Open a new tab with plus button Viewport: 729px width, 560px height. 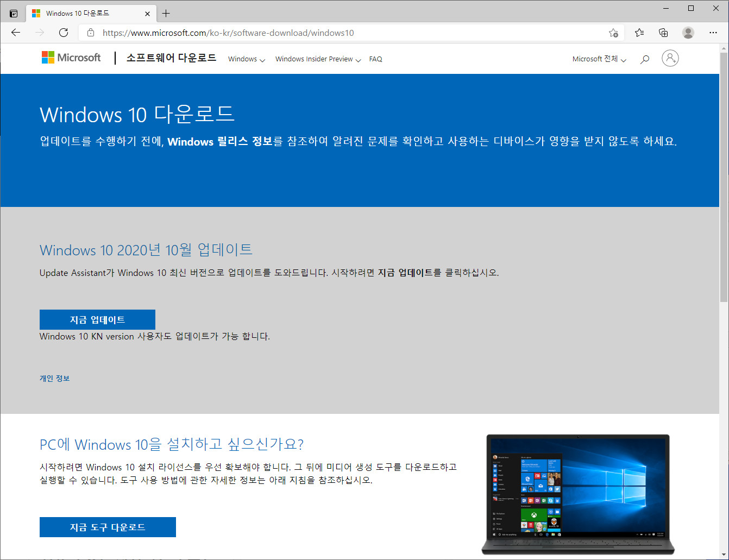click(166, 14)
